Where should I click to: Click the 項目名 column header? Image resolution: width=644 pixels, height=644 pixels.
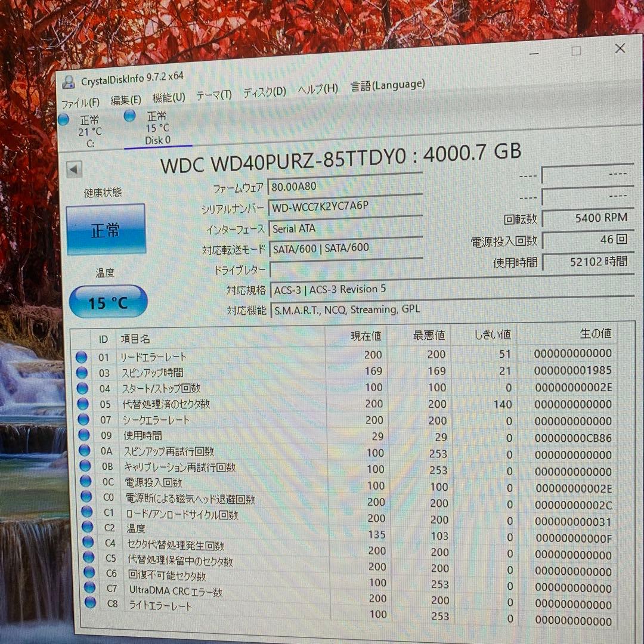[x=221, y=338]
